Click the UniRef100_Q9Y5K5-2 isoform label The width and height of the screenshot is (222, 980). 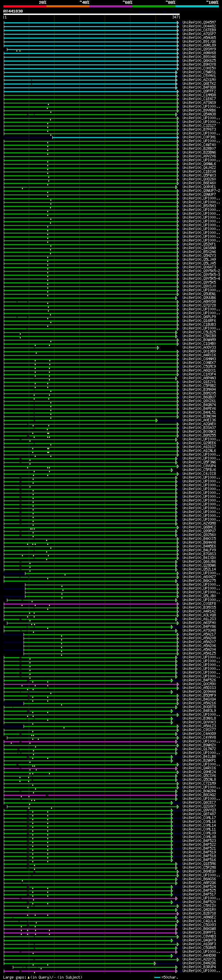coord(201,271)
